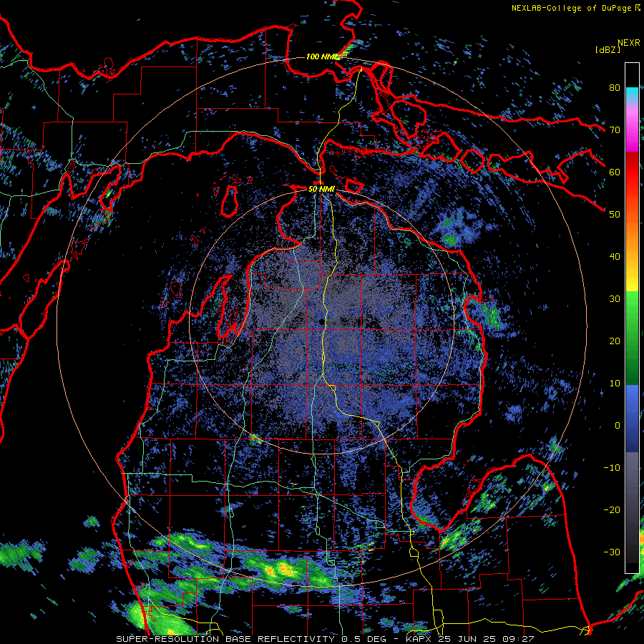This screenshot has width=644, height=644.
Task: Click the 30 value on the dBZ scale
Action: click(x=615, y=298)
